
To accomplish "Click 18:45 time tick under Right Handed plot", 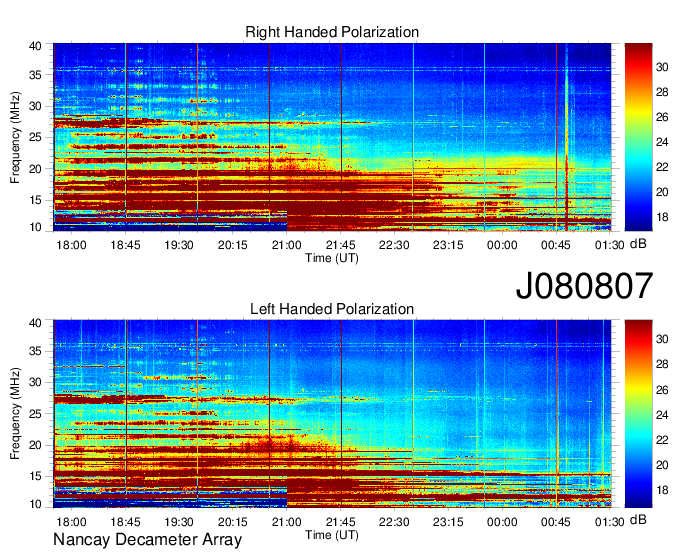I will pyautogui.click(x=125, y=245).
